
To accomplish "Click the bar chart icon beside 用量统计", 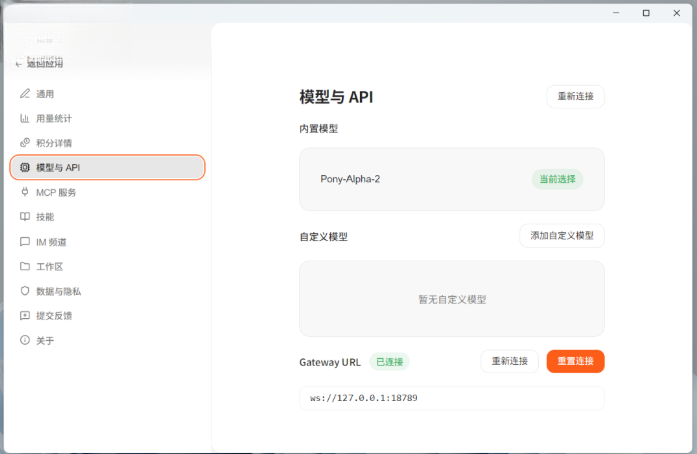I will (x=25, y=118).
